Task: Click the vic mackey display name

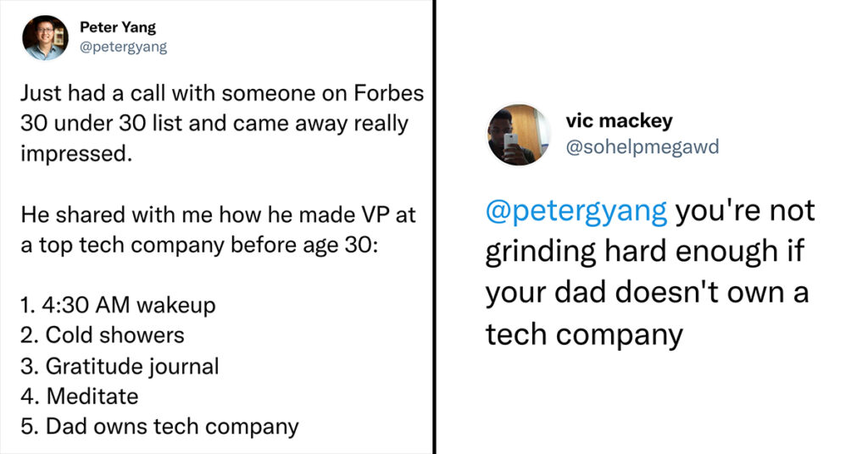Action: (x=620, y=120)
